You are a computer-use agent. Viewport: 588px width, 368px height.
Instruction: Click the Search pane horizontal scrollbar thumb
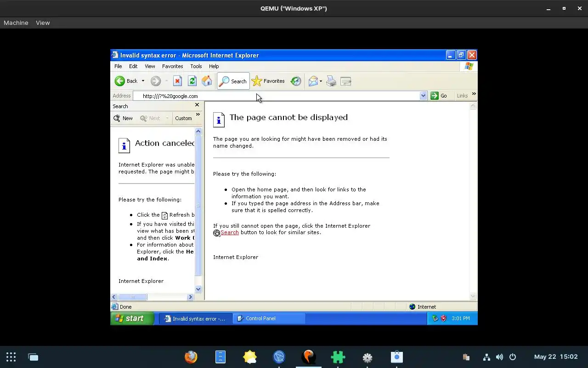[x=133, y=297]
